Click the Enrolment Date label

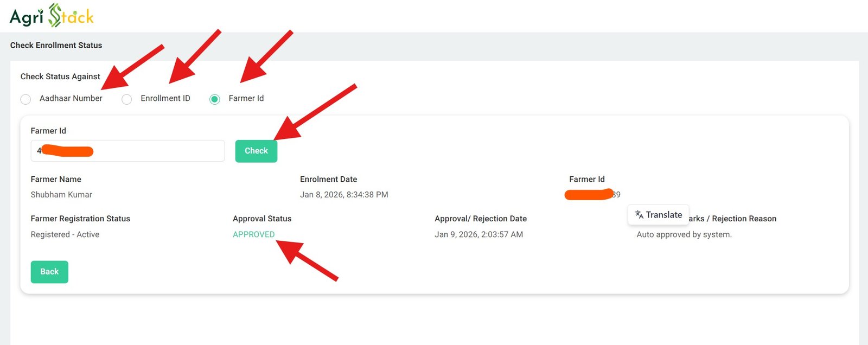click(x=328, y=179)
